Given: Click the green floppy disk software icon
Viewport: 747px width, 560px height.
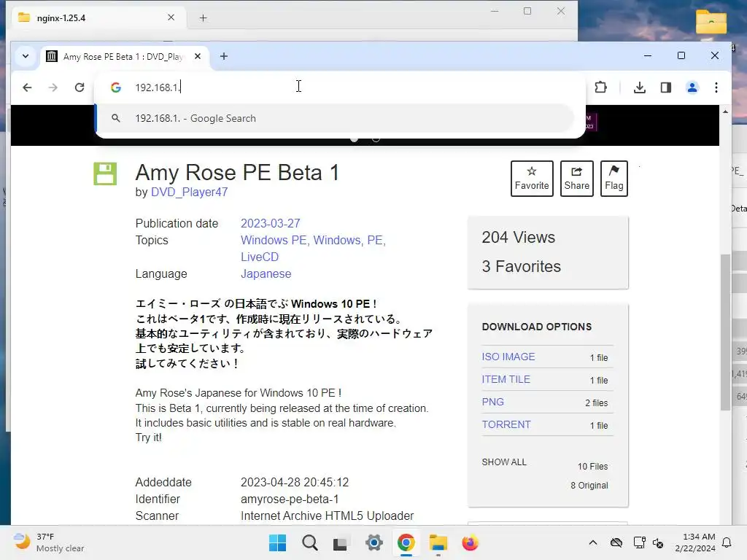Looking at the screenshot, I should point(105,174).
